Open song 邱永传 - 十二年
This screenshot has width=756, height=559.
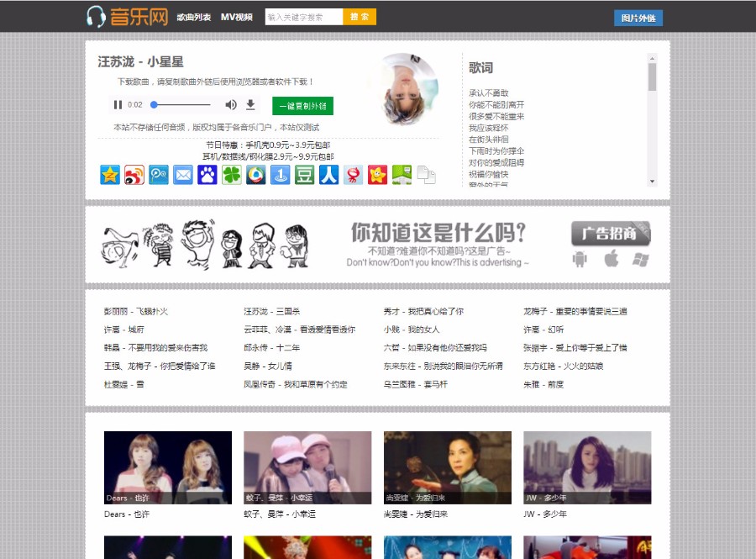(272, 348)
